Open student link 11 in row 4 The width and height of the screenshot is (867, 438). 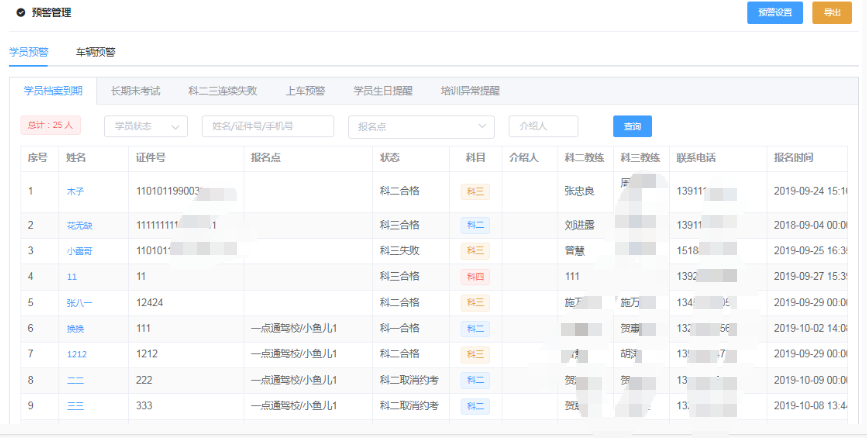[72, 277]
